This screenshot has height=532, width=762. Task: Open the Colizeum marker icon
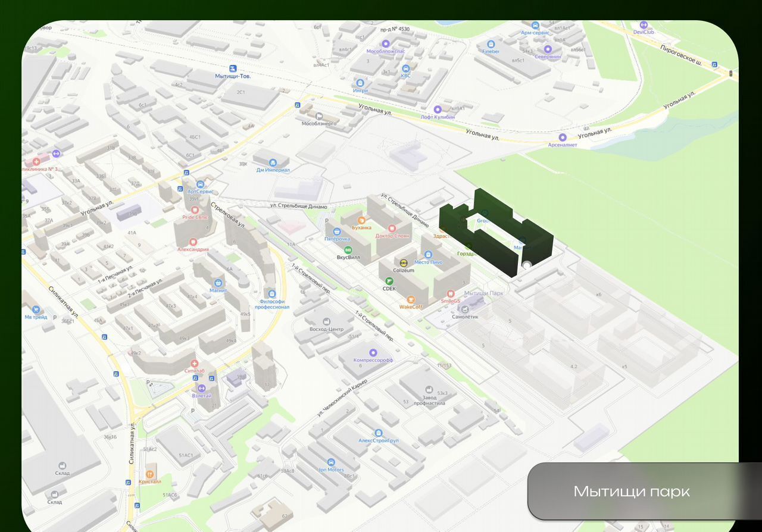pyautogui.click(x=404, y=262)
